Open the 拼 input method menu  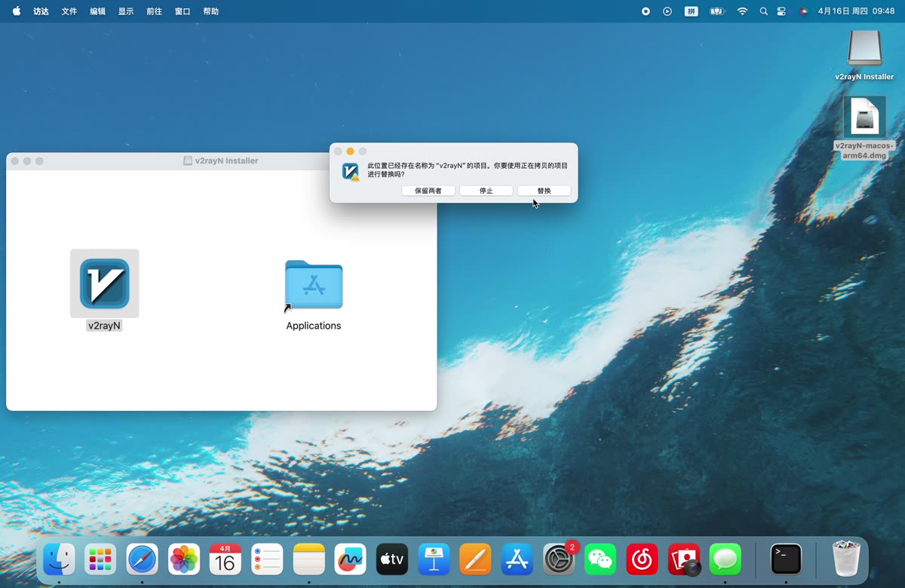pyautogui.click(x=691, y=11)
